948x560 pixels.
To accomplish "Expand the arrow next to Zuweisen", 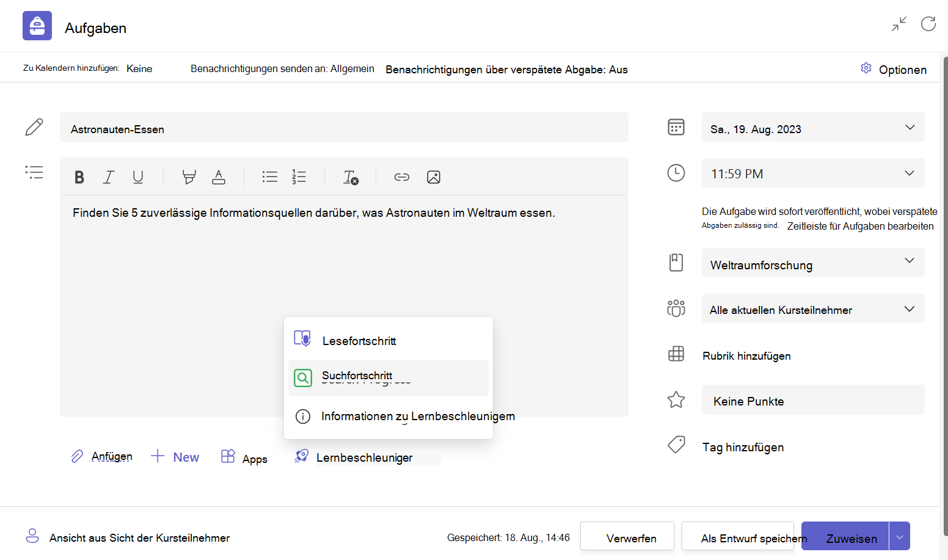I will (900, 536).
